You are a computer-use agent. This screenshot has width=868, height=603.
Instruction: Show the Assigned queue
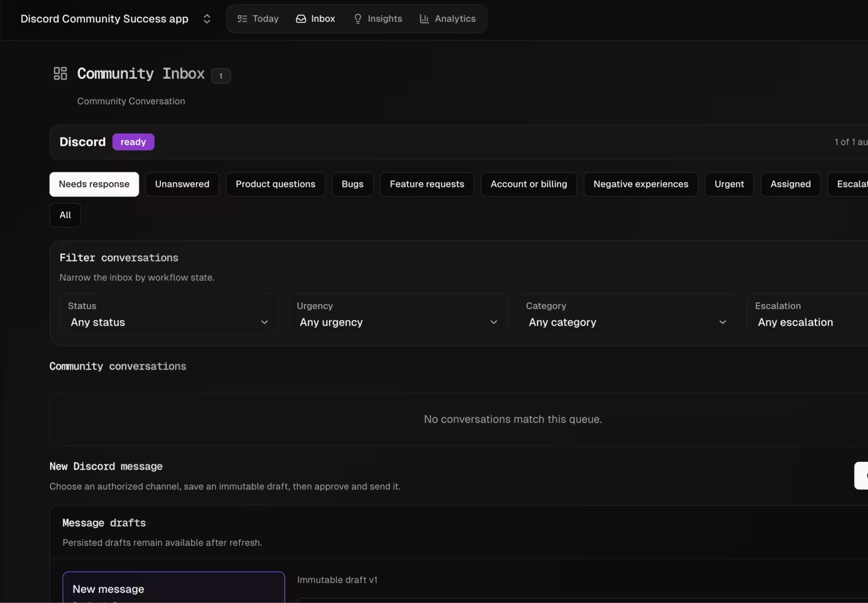(790, 185)
